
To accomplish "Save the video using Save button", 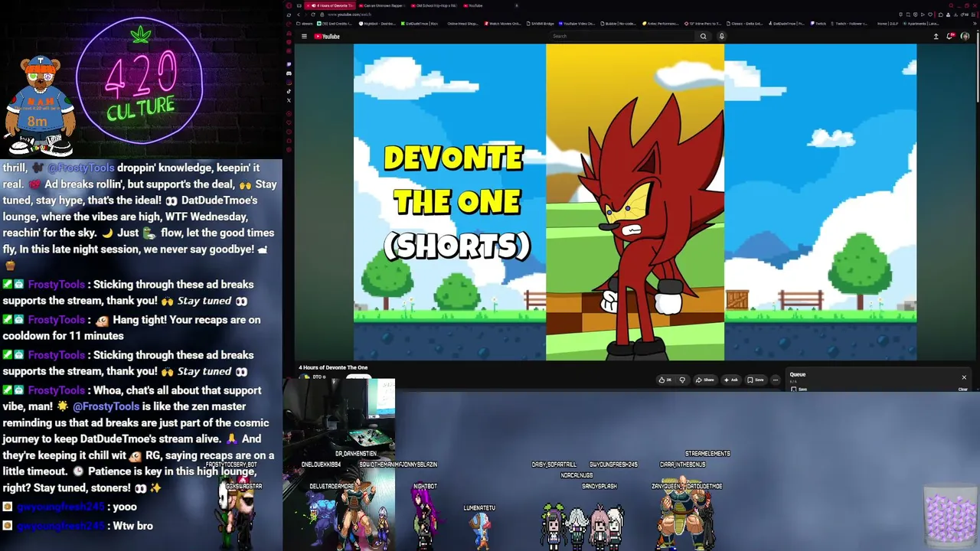I will click(x=756, y=380).
